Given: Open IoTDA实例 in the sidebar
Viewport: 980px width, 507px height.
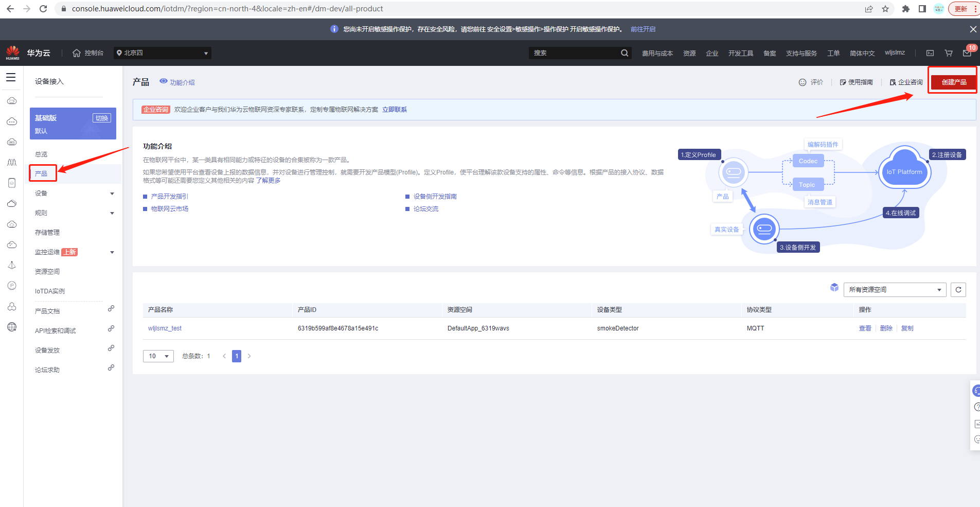Looking at the screenshot, I should [50, 291].
